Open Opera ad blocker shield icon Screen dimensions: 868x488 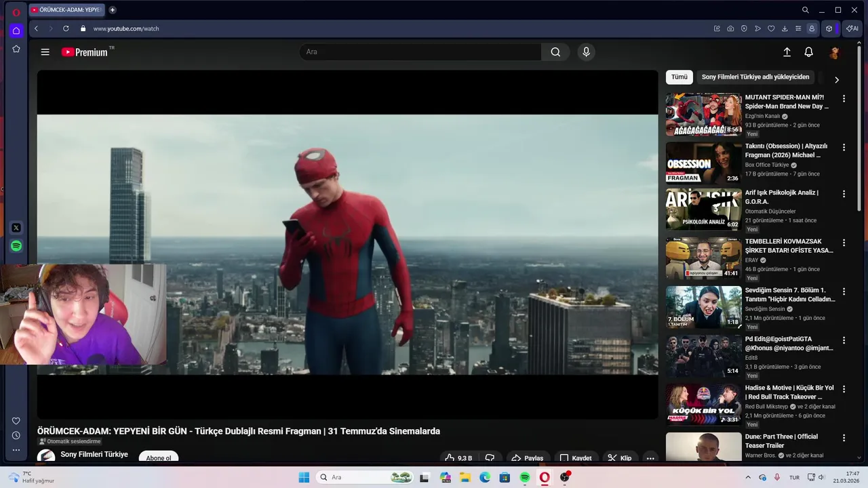[x=744, y=28]
